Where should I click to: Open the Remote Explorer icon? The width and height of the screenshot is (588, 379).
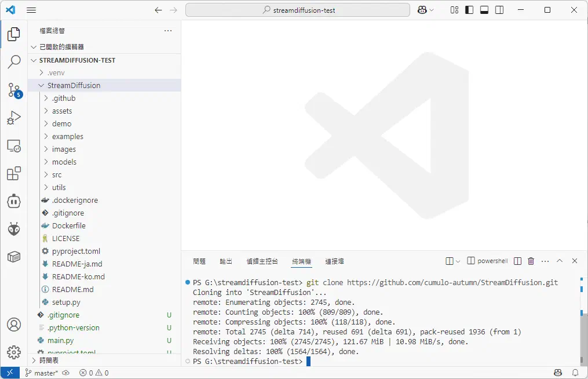point(14,145)
